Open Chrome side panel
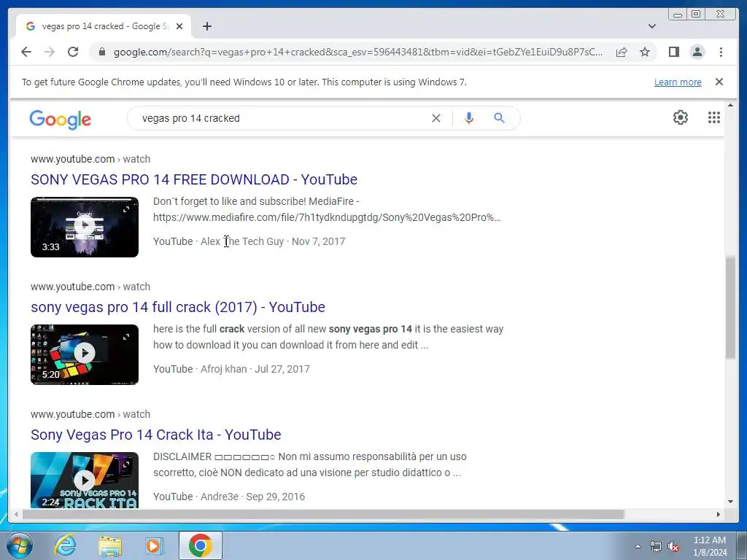747x560 pixels. click(x=673, y=52)
